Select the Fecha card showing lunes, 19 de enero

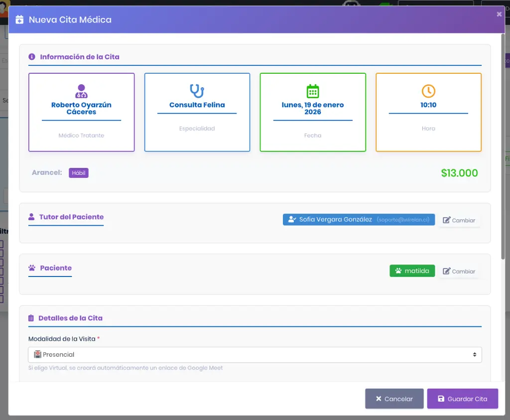[x=313, y=112]
